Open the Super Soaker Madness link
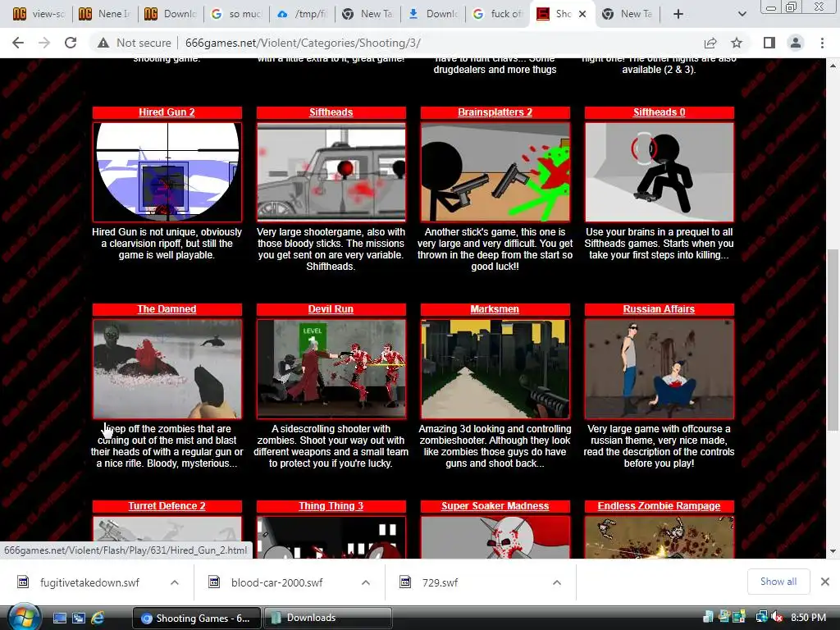This screenshot has width=840, height=630. (x=495, y=505)
